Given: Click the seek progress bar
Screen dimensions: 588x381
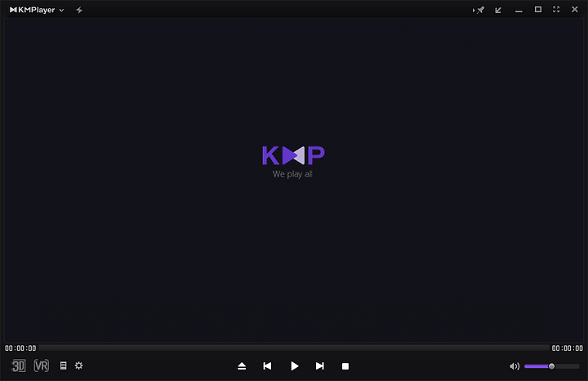Looking at the screenshot, I should [x=294, y=348].
